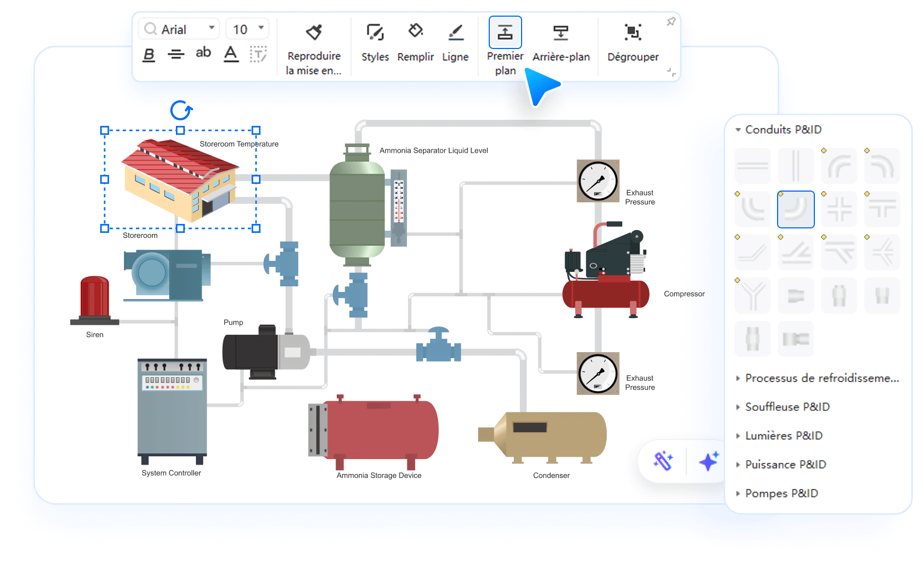Screen dimensions: 924x566
Task: Send shape to Arrière-plan
Action: coord(561,33)
